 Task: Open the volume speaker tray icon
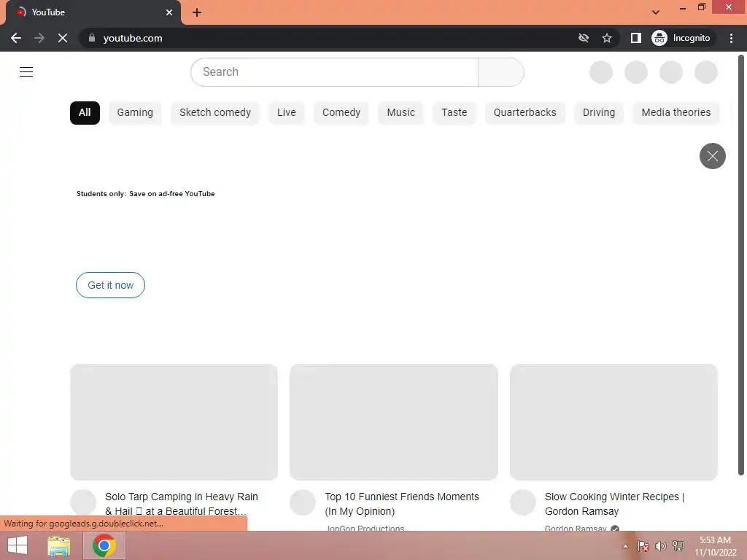click(x=661, y=546)
